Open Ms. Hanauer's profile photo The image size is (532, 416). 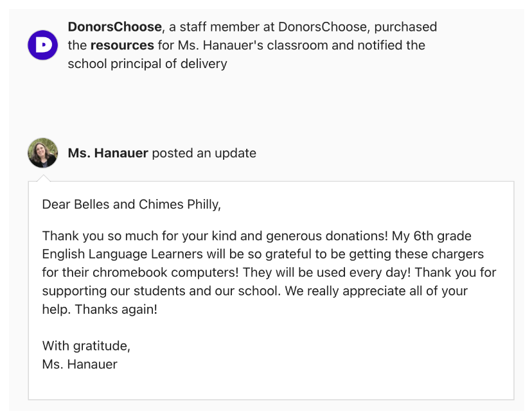42,153
